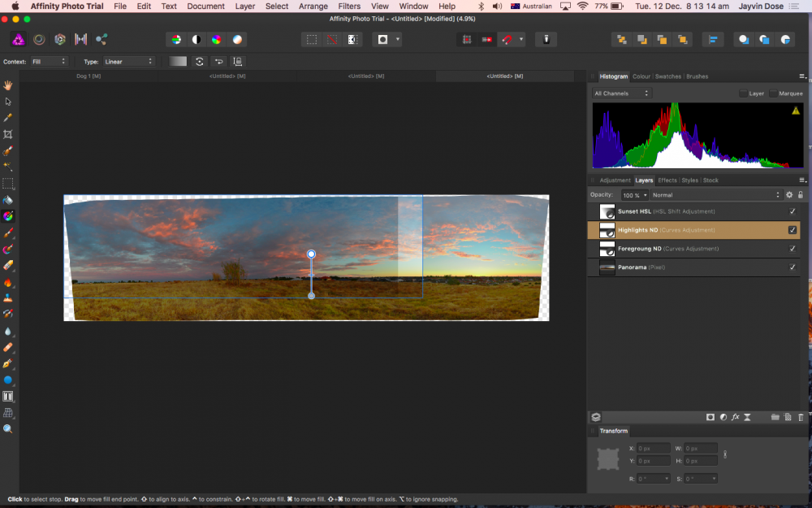Click the X position input field

[x=653, y=449]
